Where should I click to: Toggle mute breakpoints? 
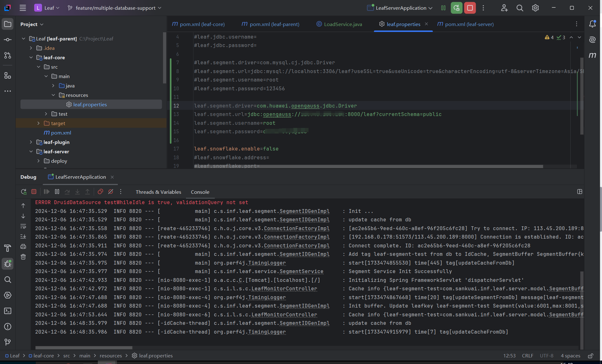pos(111,192)
